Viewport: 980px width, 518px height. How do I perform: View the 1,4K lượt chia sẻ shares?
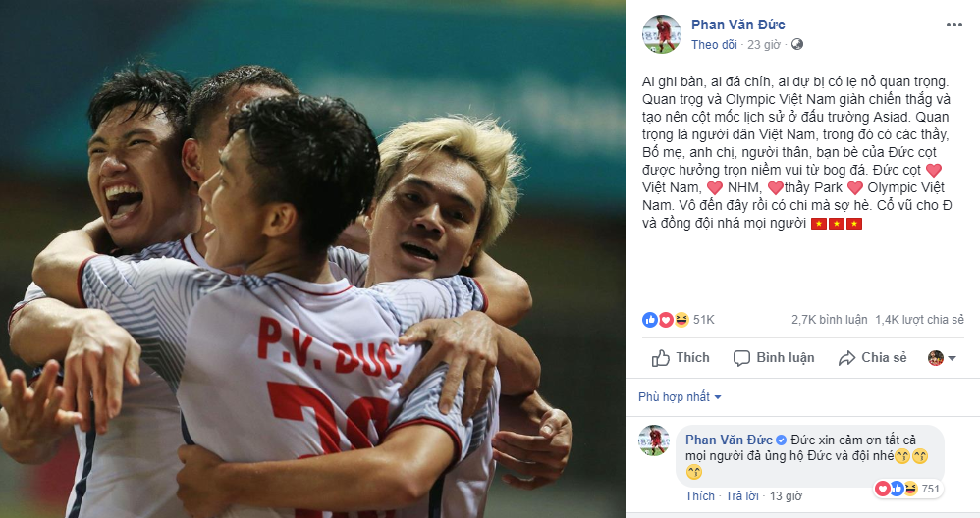pos(919,320)
